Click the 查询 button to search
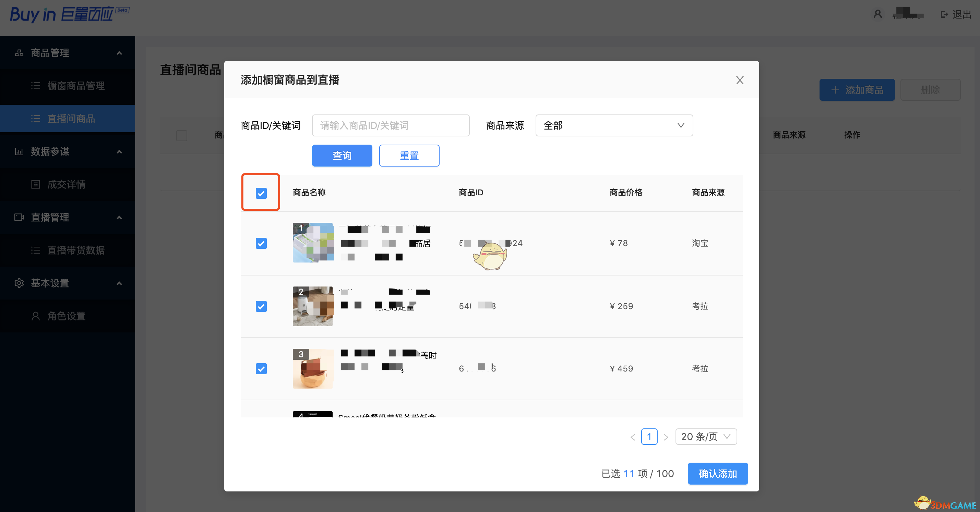This screenshot has width=980, height=512. tap(341, 156)
